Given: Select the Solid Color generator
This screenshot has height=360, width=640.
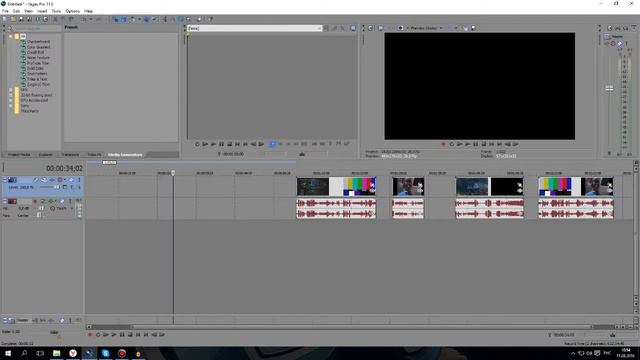Looking at the screenshot, I should 36,68.
